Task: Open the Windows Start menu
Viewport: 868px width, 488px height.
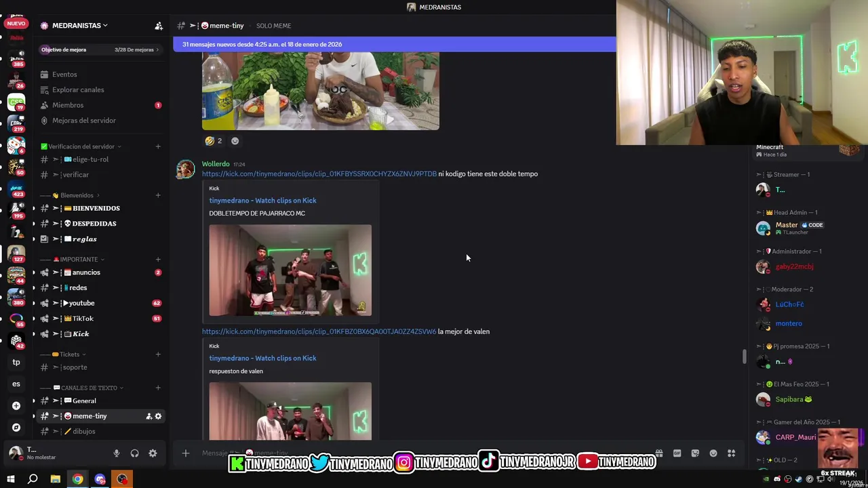Action: [11, 480]
